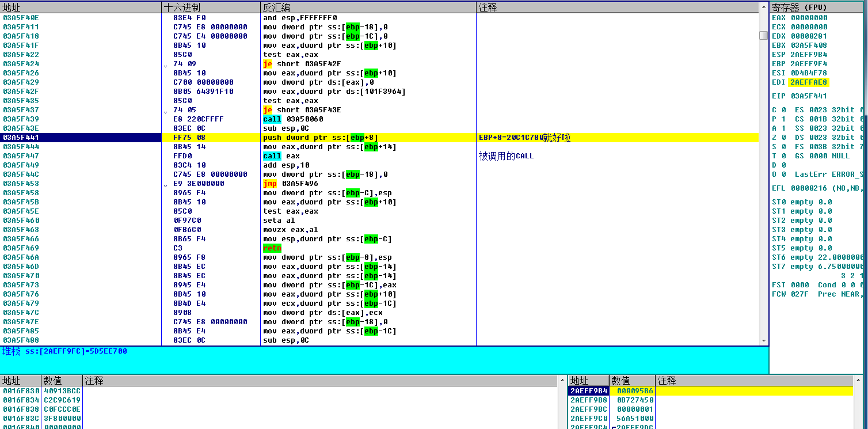Select address 03A5F40E
The height and width of the screenshot is (429, 868).
[x=21, y=18]
